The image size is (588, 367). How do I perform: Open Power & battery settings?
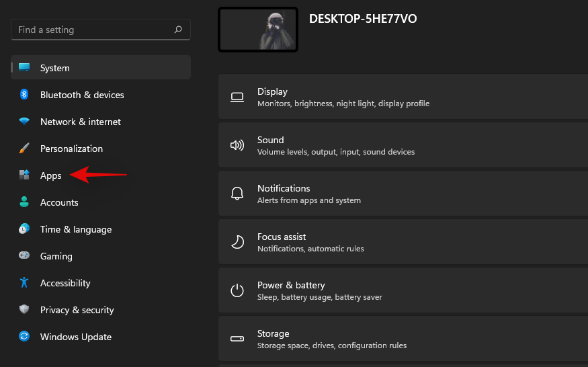(403, 291)
